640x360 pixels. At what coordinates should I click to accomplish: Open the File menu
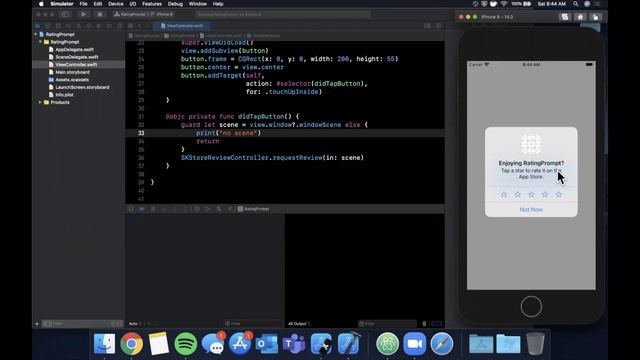click(x=83, y=4)
